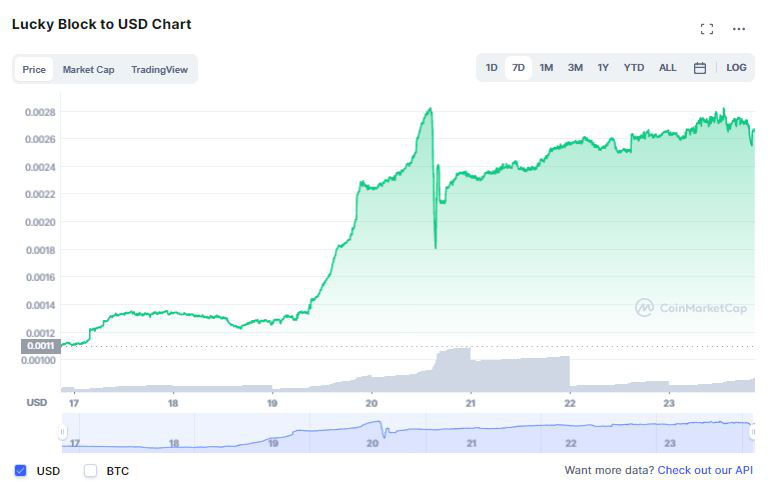Grab the right handle of range navigator
Viewport: 774px width, 482px height.
(753, 432)
